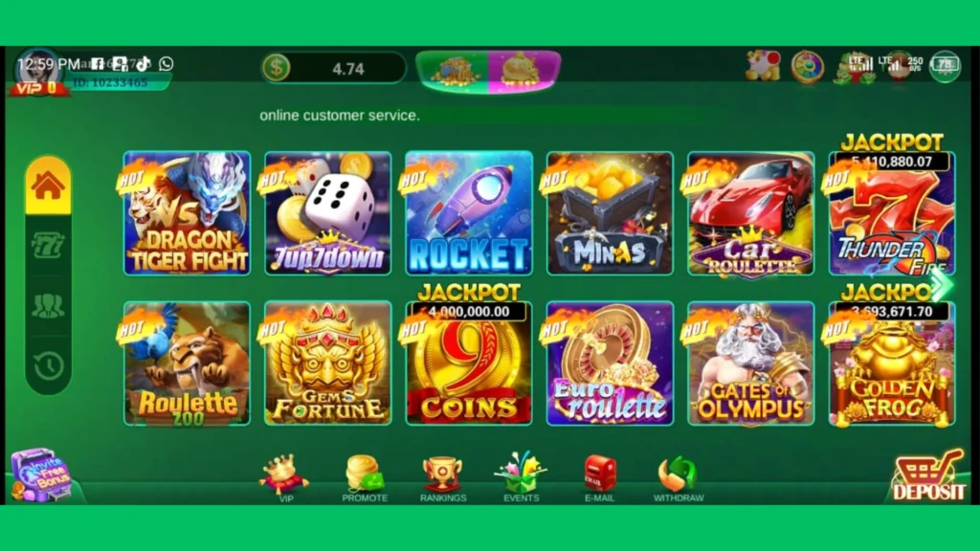Open the VIP crown icon
The width and height of the screenshot is (980, 551).
[284, 478]
